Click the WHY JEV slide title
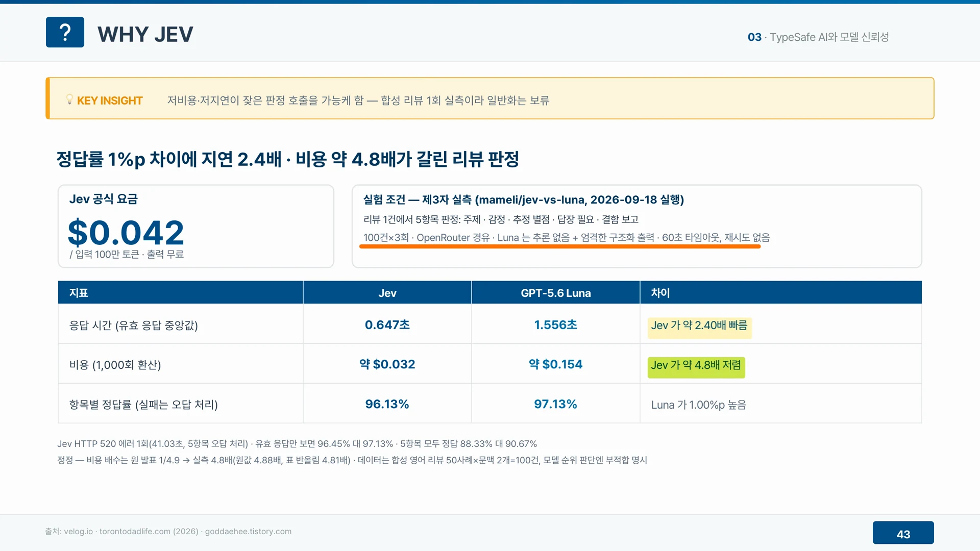Viewport: 980px width, 551px height. click(x=145, y=34)
